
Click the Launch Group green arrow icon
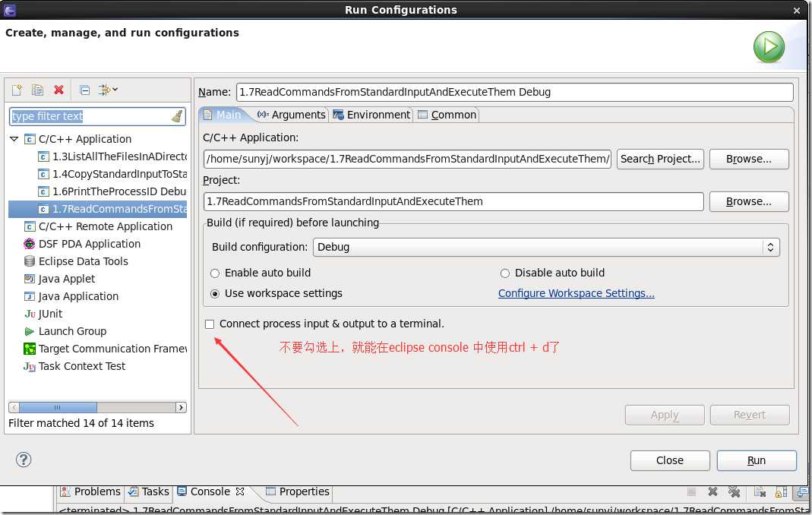click(30, 332)
